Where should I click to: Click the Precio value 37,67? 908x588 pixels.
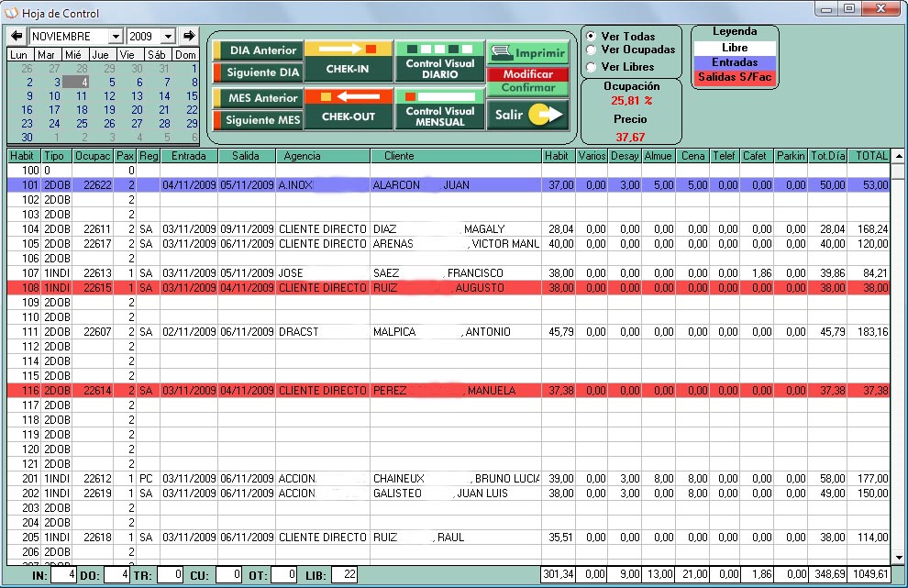(x=631, y=138)
